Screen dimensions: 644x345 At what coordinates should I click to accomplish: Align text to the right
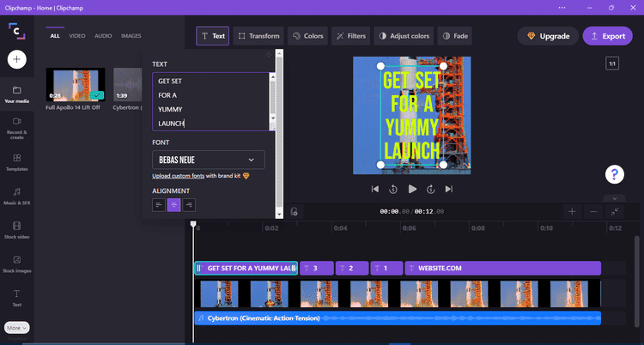point(188,204)
